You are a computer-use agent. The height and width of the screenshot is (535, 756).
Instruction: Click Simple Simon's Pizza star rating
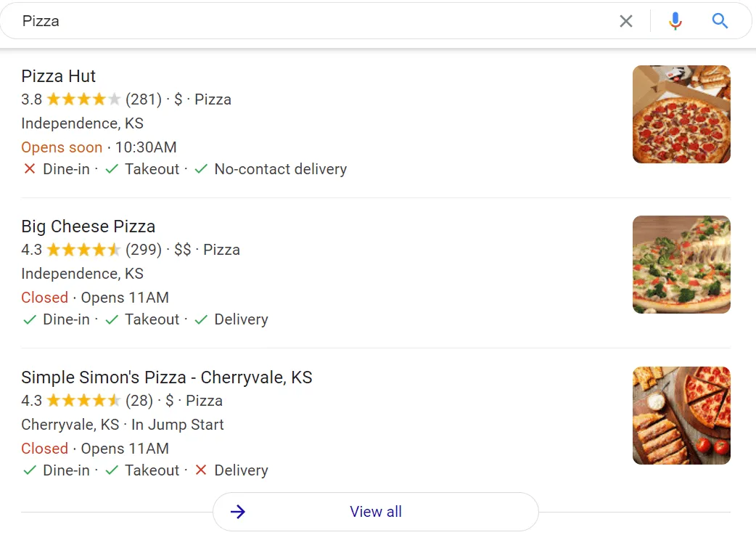83,401
